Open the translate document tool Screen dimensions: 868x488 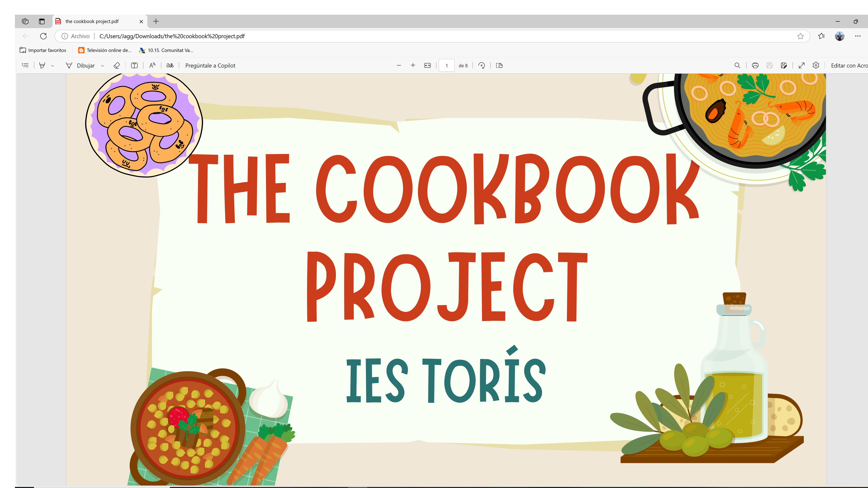(170, 65)
